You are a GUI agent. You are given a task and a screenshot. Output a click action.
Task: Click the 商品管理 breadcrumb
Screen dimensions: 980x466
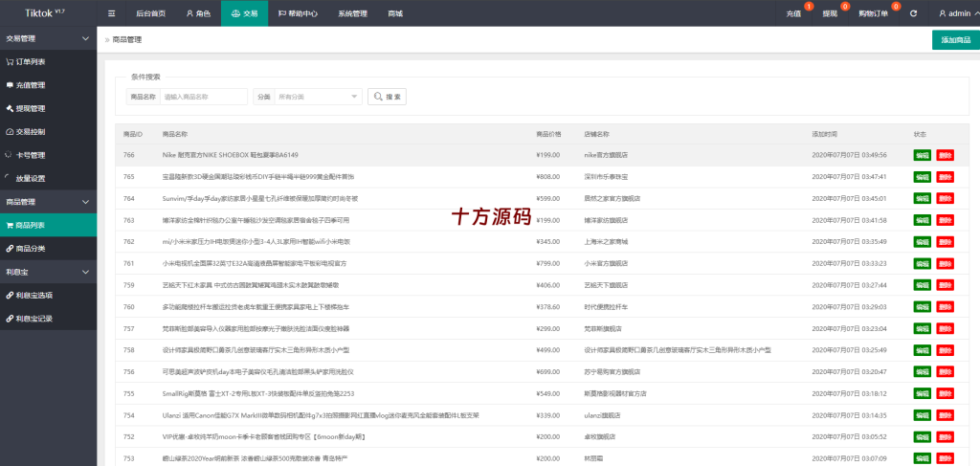(127, 40)
